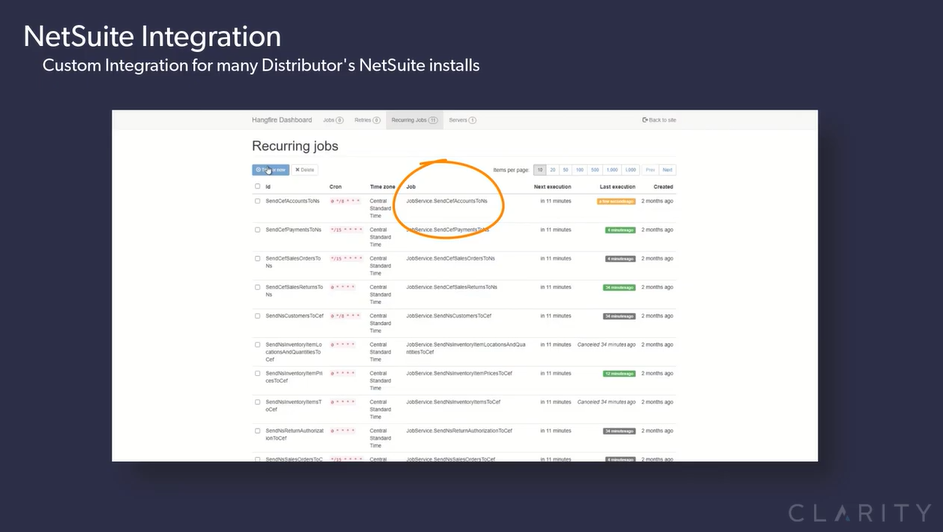
Task: Set items per page to 10
Action: 539,170
